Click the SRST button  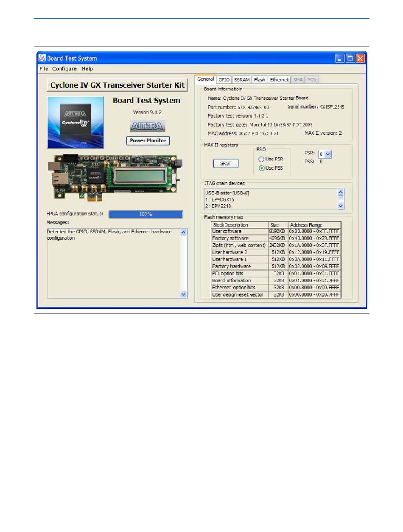click(x=226, y=164)
